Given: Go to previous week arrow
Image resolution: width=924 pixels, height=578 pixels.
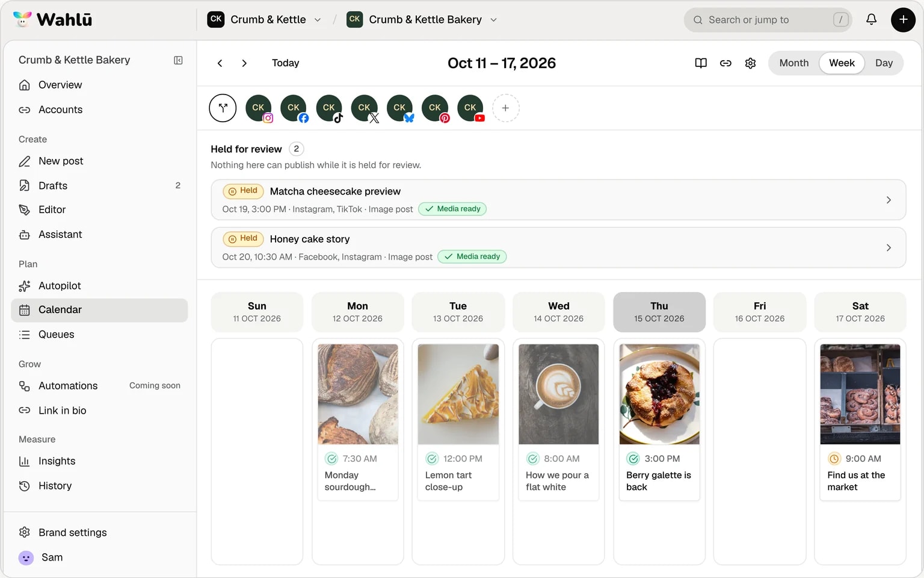Looking at the screenshot, I should 220,63.
